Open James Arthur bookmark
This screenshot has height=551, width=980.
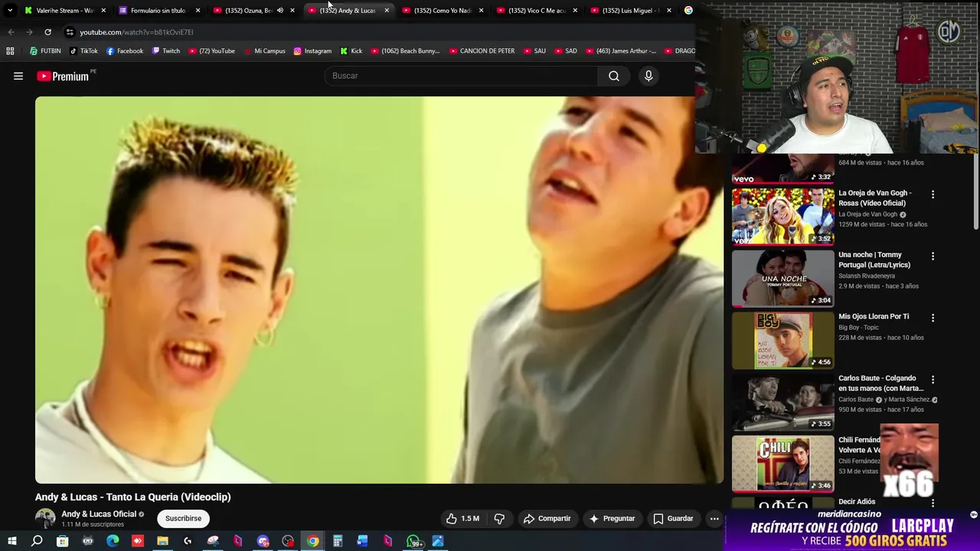click(x=620, y=51)
